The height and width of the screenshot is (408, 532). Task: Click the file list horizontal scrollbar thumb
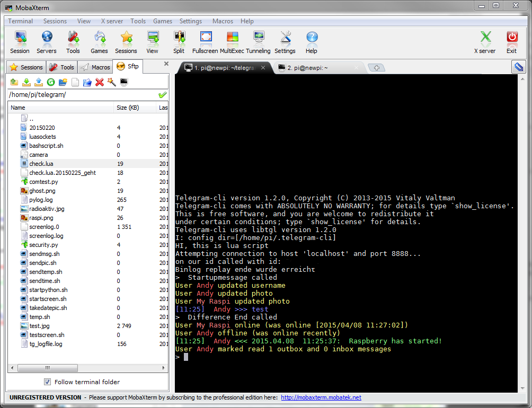click(48, 368)
